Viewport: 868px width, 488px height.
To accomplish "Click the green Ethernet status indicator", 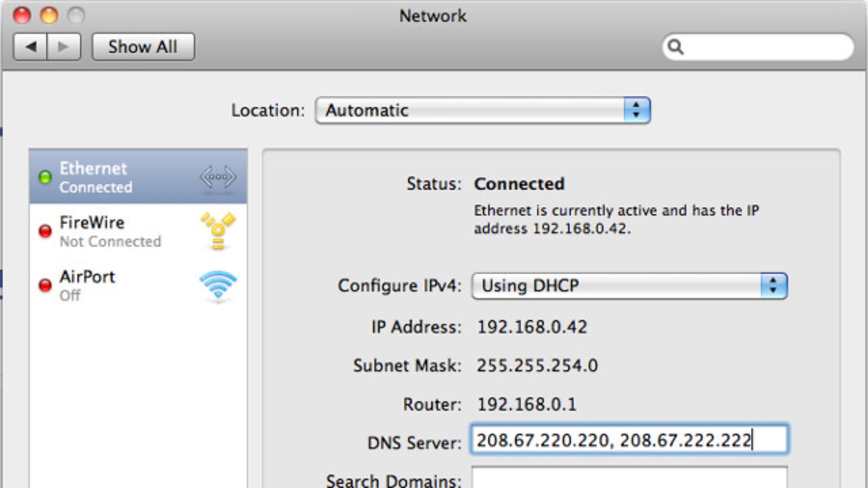I will [45, 178].
